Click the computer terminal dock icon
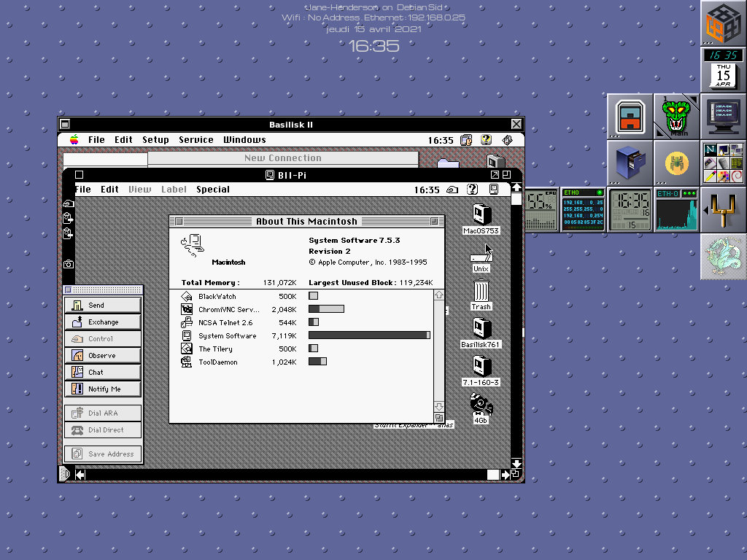Image resolution: width=747 pixels, height=560 pixels. (x=723, y=117)
